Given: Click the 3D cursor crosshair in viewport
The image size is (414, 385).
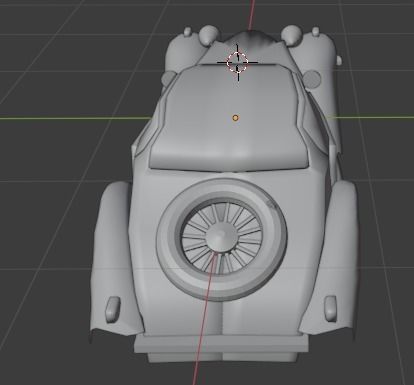Looking at the screenshot, I should (x=238, y=62).
